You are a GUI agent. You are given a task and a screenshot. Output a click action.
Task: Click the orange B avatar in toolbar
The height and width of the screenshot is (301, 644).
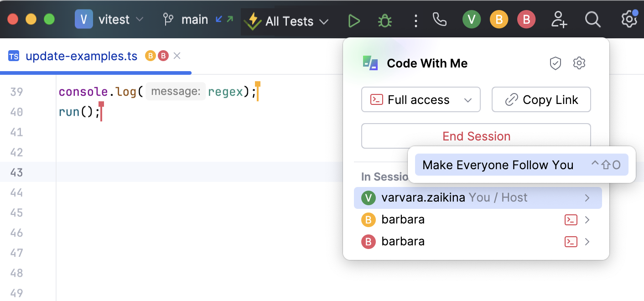499,20
